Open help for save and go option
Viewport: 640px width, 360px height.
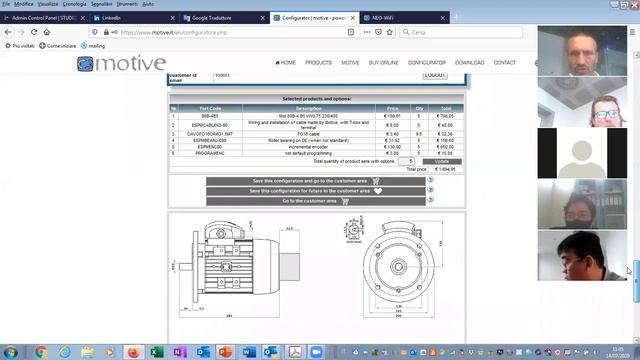[x=430, y=180]
